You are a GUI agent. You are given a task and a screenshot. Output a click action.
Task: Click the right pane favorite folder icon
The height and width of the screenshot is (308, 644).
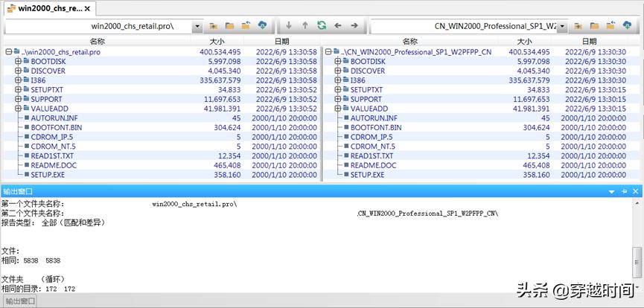point(578,26)
